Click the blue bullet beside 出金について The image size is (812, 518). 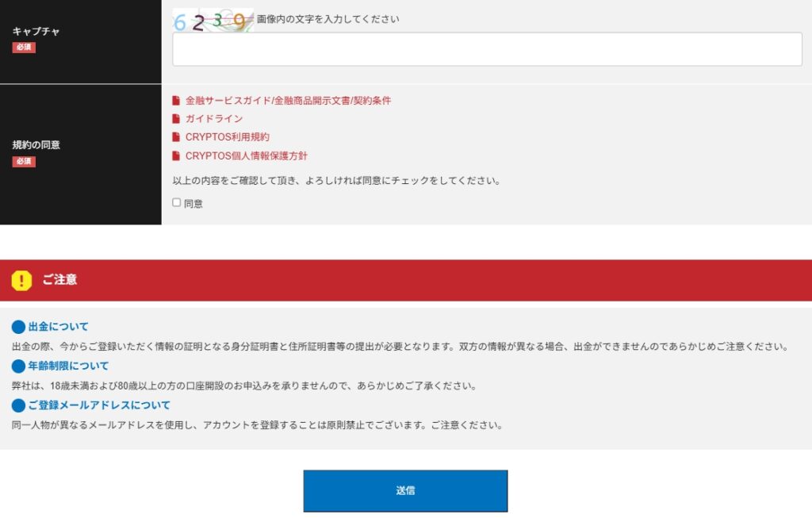tap(19, 327)
